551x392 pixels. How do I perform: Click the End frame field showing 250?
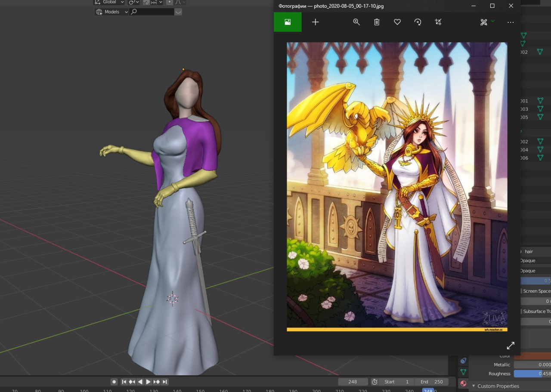(x=431, y=382)
